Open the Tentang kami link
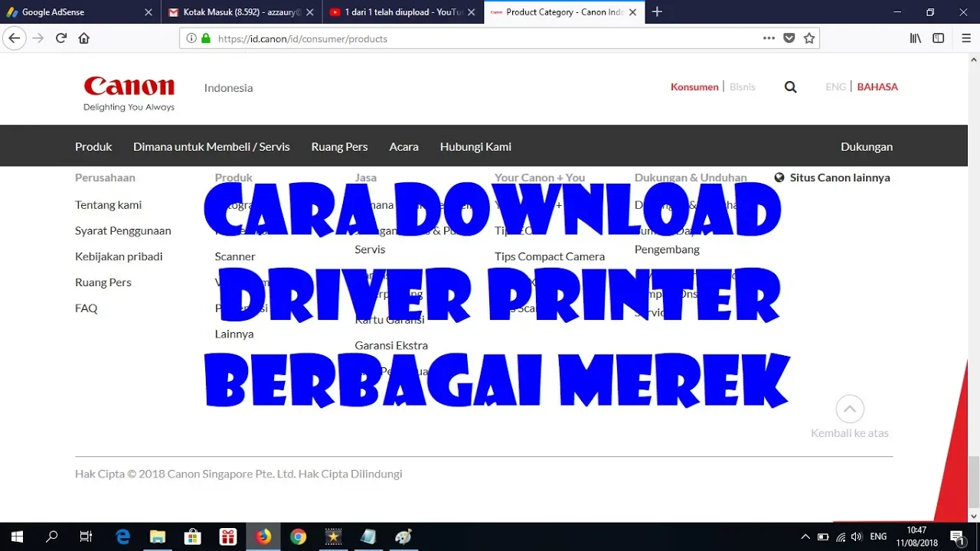Screen dimensions: 980x551 coord(108,204)
